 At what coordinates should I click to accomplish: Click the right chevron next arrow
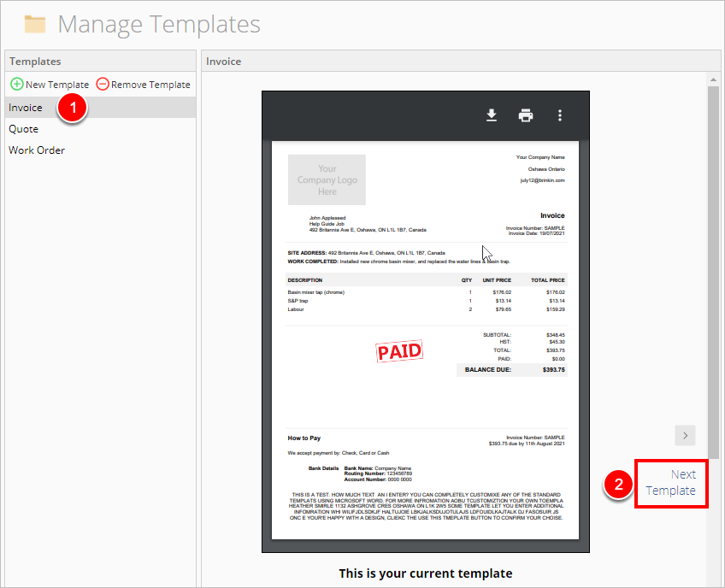pos(685,436)
